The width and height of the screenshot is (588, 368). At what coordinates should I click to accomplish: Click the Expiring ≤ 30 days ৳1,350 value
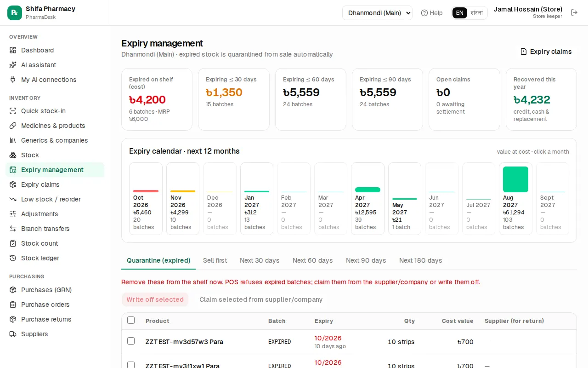224,92
